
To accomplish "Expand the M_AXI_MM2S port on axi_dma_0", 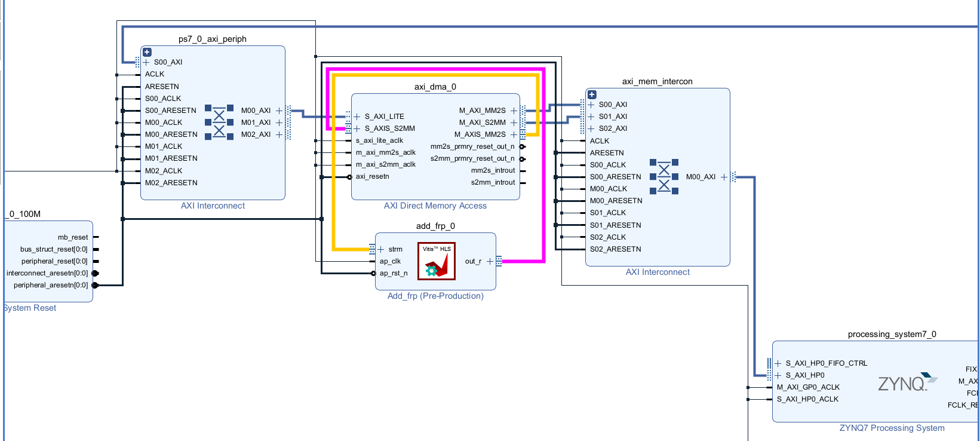I will [x=514, y=111].
